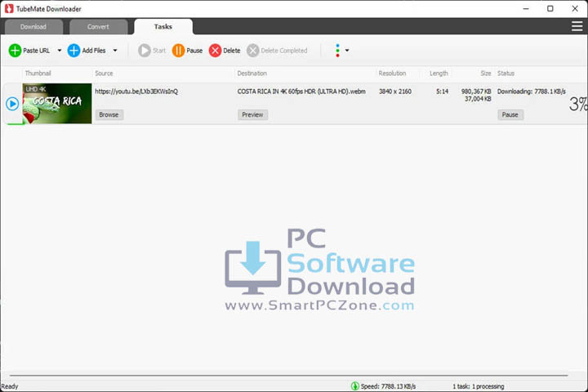Expand the Add Files dropdown arrow
Screen dimensions: 588x392
pyautogui.click(x=115, y=51)
